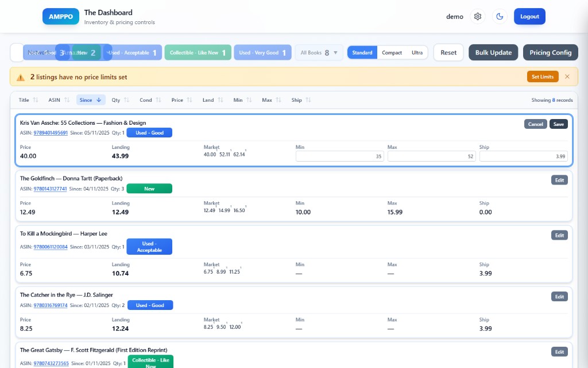
Task: Click the To Kill a Mockingbird title
Action: tap(63, 233)
